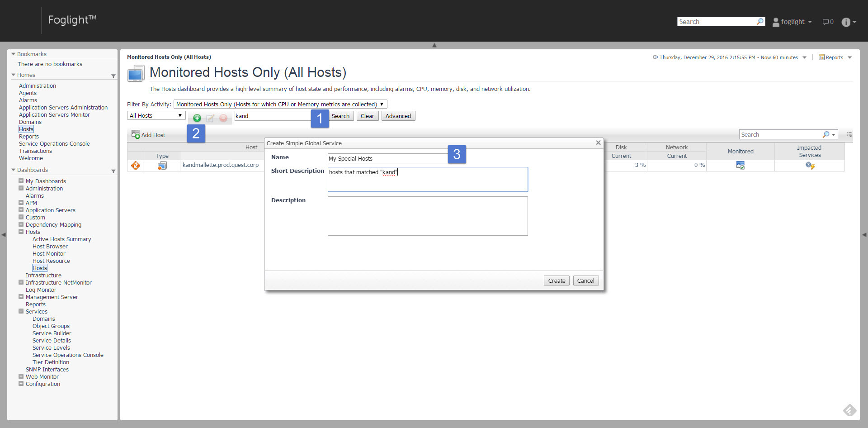The image size is (868, 428).
Task: Click the Advanced button
Action: click(x=398, y=116)
